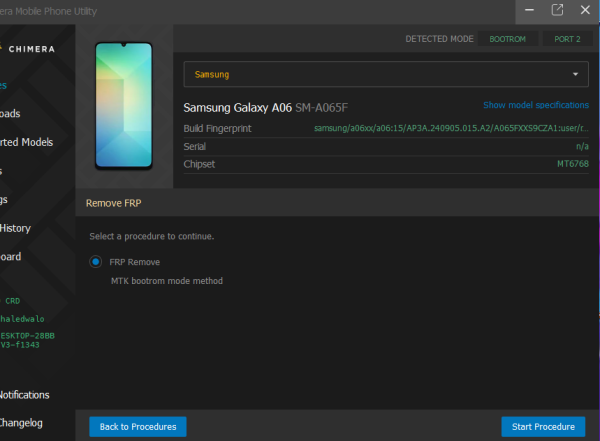Image resolution: width=600 pixels, height=441 pixels.
Task: Click the BOOTROM detected mode badge
Action: click(x=507, y=39)
